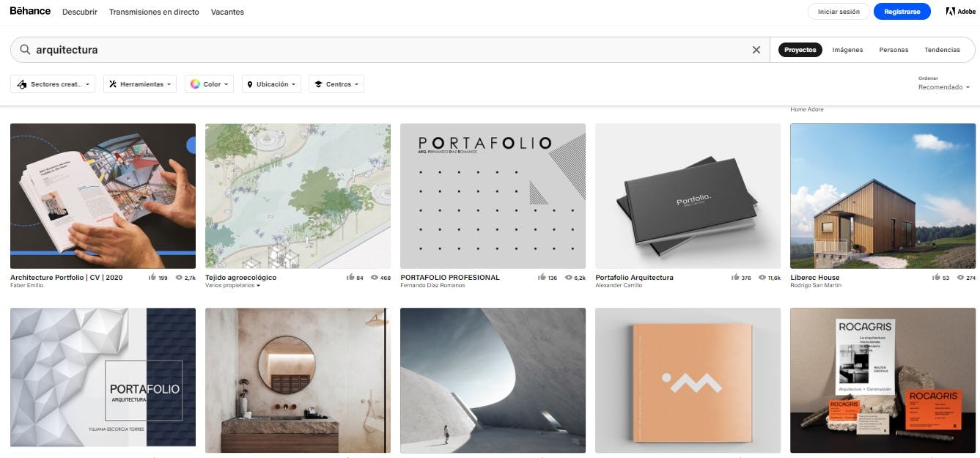This screenshot has width=980, height=458.
Task: Click the thumbs-up icon on Liberec House
Action: coord(937,277)
